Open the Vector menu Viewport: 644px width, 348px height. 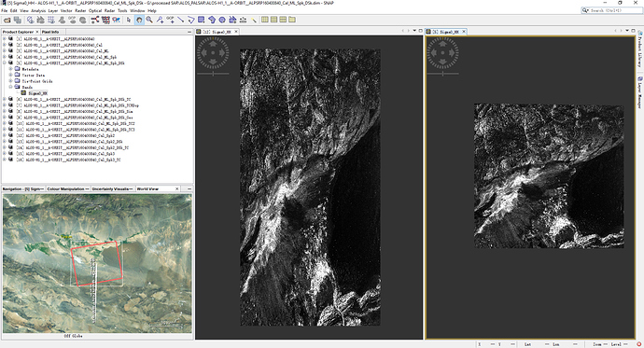click(x=66, y=10)
